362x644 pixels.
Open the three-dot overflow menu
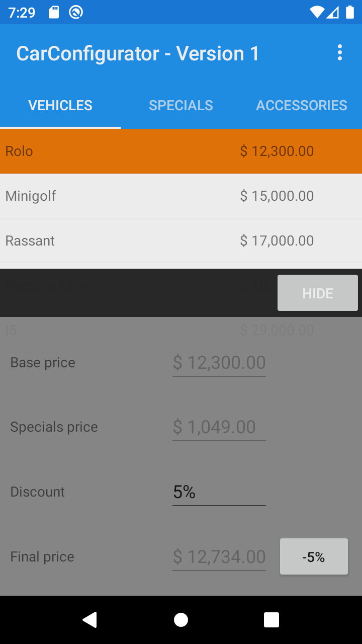[340, 53]
